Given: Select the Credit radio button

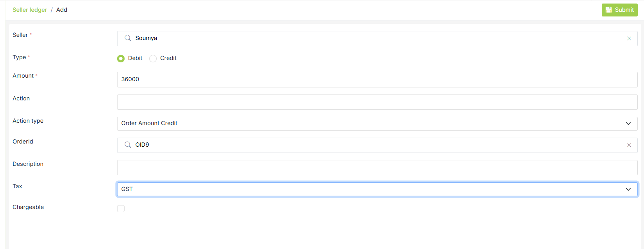Looking at the screenshot, I should pos(153,58).
